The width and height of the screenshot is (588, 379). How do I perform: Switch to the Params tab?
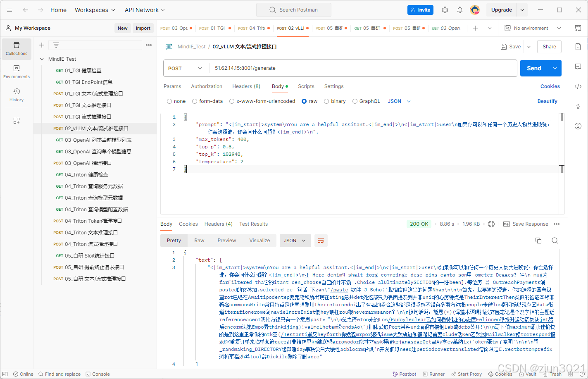point(172,86)
